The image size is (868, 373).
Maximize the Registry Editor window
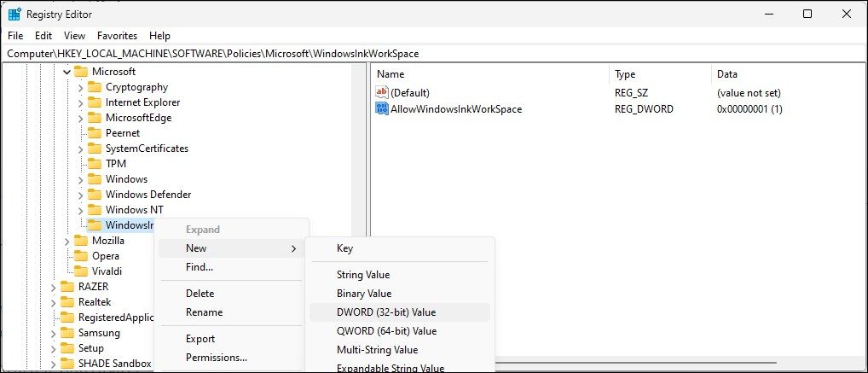point(807,15)
